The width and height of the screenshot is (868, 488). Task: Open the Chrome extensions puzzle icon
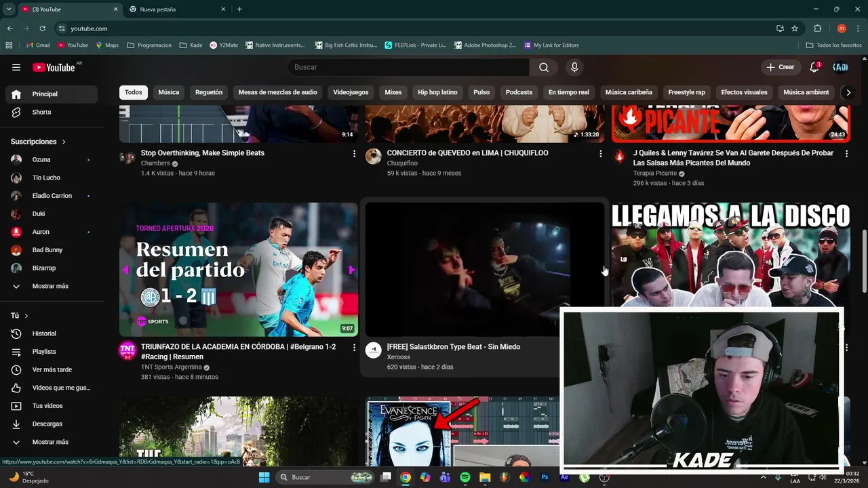[x=817, y=28]
